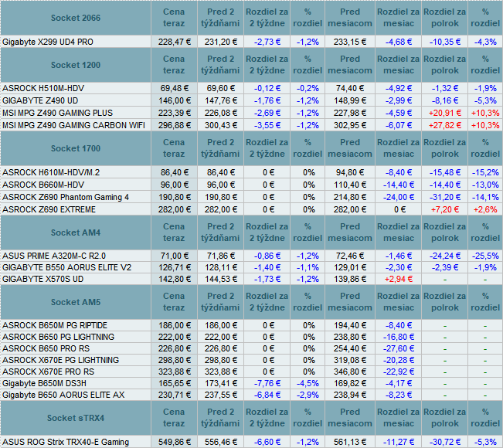Select the 'ASROCK B660M-HDV' product name
Viewport: 503px width, 448px height.
pos(43,185)
